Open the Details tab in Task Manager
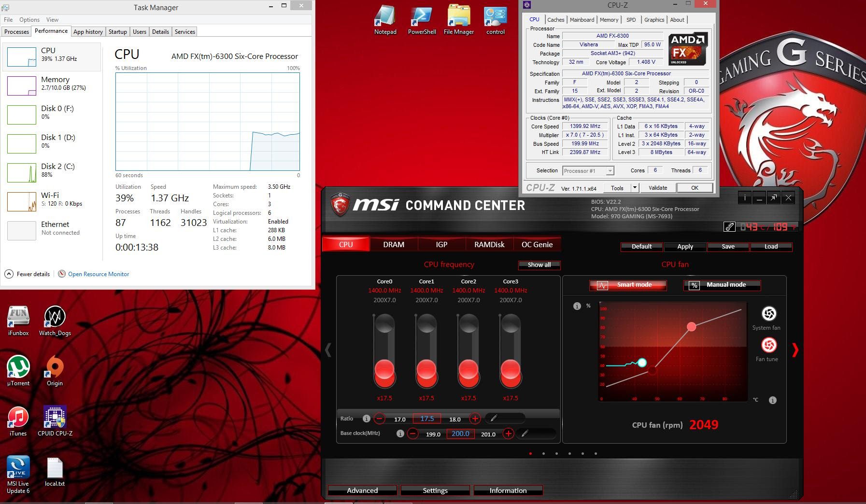The height and width of the screenshot is (504, 866). click(x=160, y=32)
